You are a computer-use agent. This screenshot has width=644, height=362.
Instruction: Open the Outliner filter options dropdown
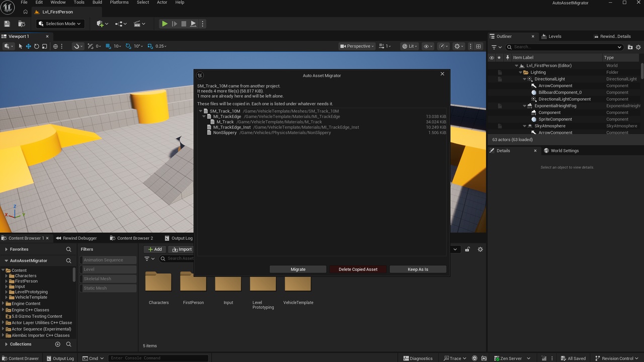(496, 47)
